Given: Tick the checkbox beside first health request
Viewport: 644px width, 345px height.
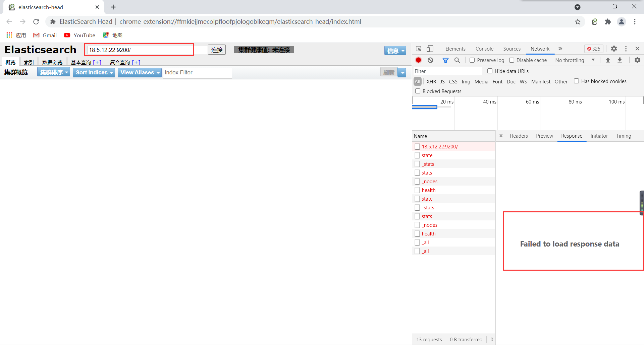Looking at the screenshot, I should point(417,190).
